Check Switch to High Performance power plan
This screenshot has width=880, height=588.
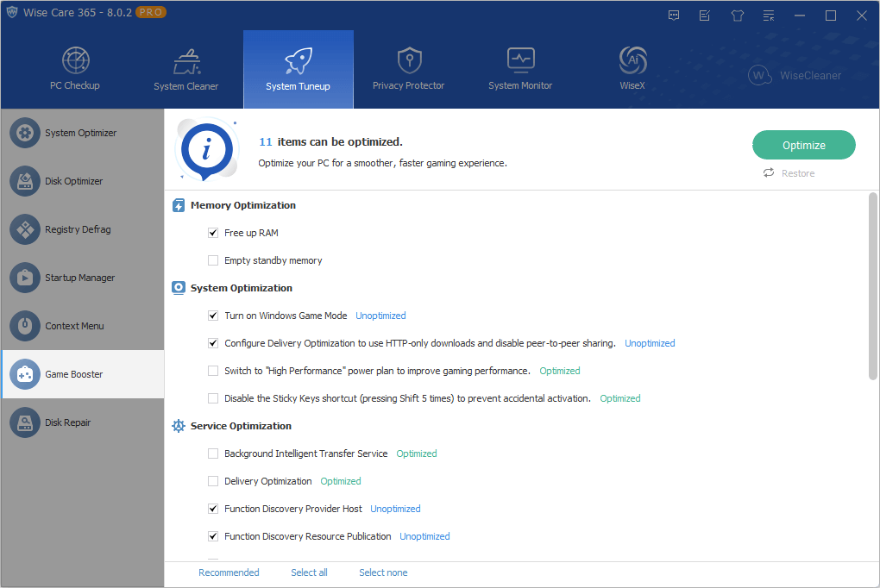click(213, 371)
